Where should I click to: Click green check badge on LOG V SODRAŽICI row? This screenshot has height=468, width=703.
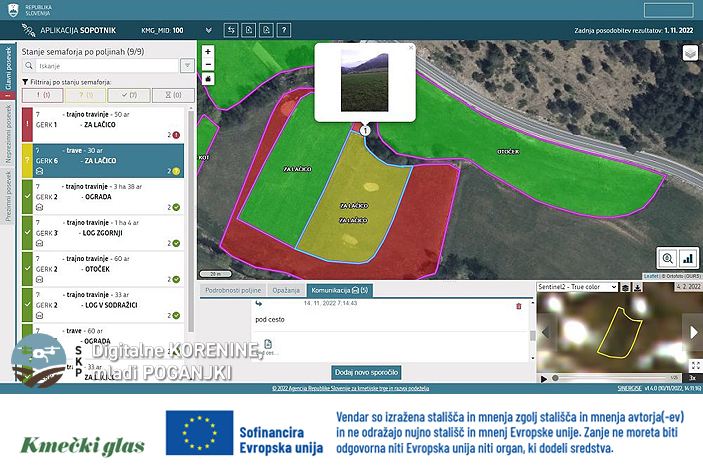[x=176, y=316]
